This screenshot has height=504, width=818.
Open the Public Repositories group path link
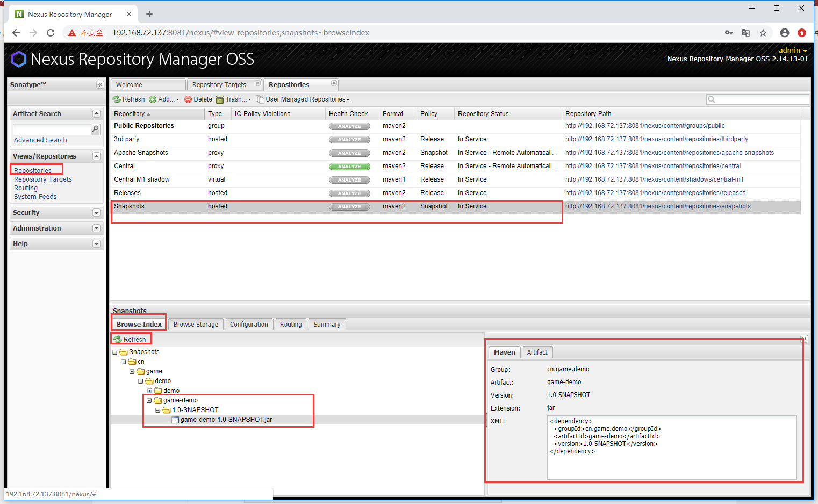pos(645,126)
